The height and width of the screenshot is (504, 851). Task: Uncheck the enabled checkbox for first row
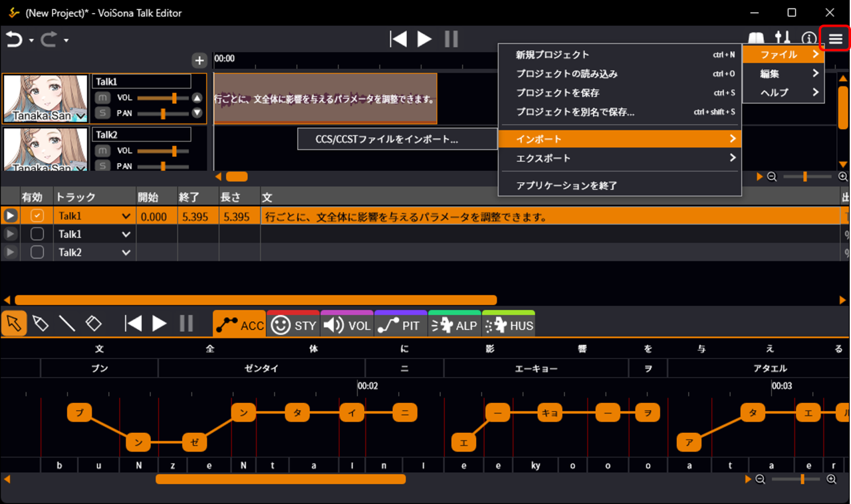coord(37,216)
